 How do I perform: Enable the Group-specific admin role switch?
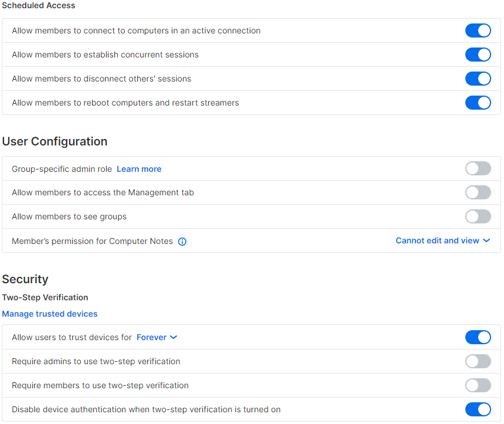tap(478, 168)
